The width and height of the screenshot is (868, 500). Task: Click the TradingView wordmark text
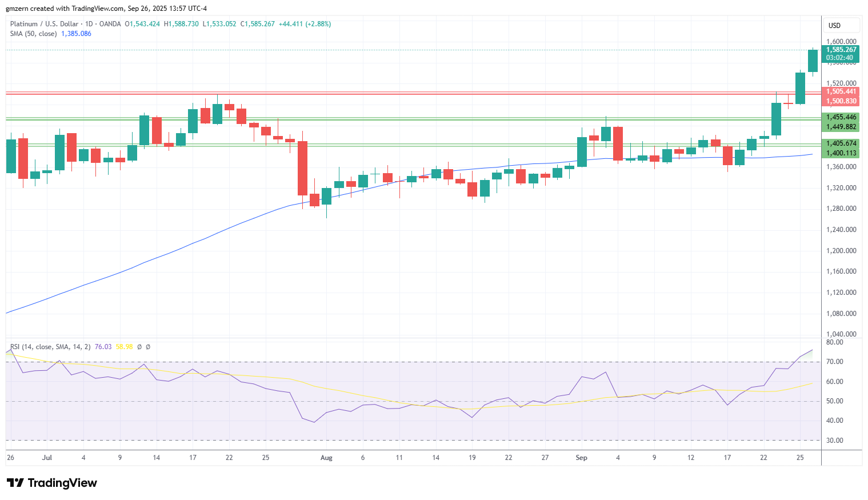62,483
